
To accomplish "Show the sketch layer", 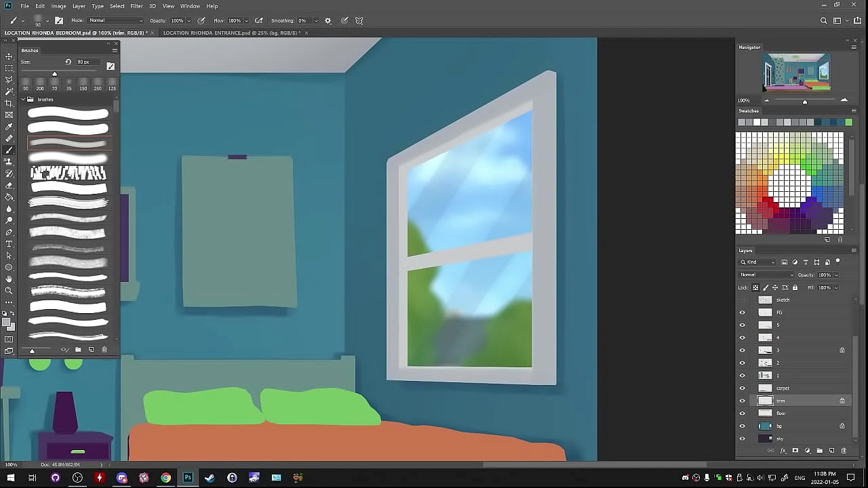I will tap(742, 300).
